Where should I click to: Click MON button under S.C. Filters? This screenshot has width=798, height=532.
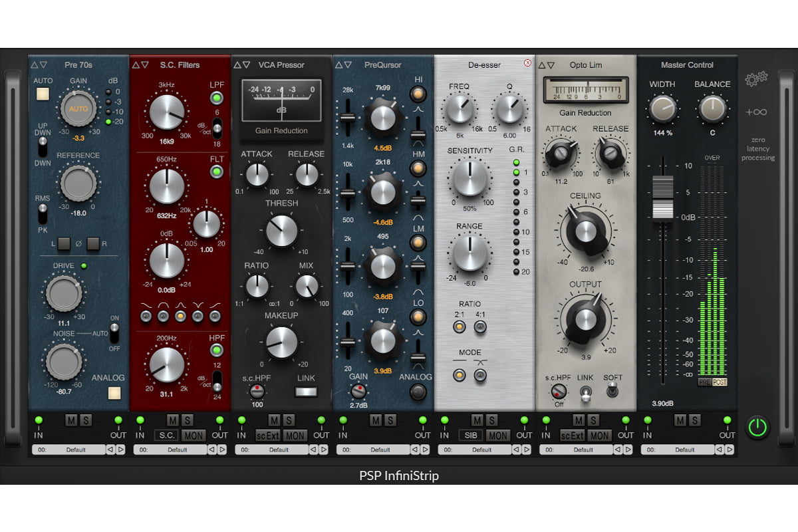click(x=194, y=436)
